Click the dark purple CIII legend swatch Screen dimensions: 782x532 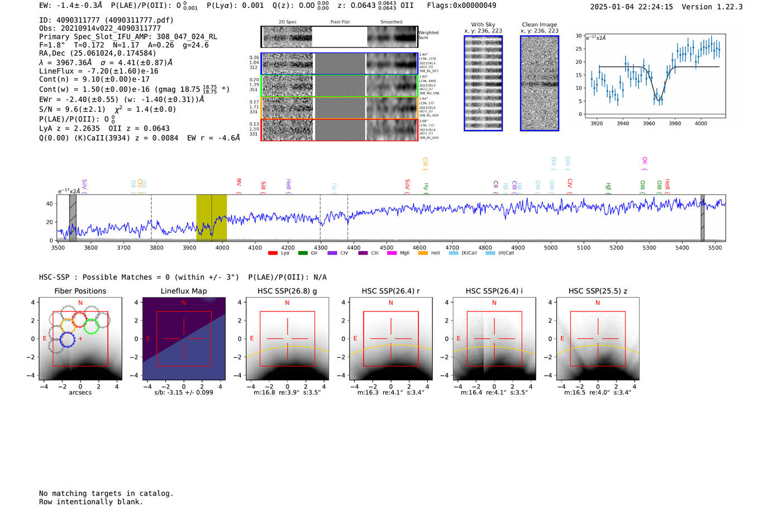[x=363, y=253]
